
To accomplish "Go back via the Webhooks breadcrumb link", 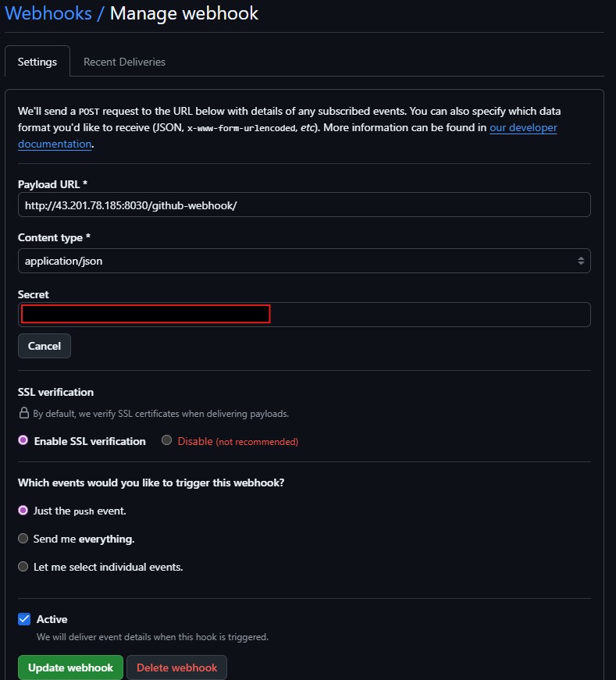I will [x=49, y=13].
